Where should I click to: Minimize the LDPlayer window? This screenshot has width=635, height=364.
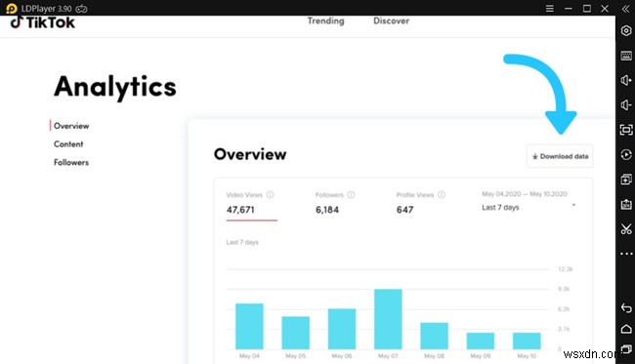569,9
